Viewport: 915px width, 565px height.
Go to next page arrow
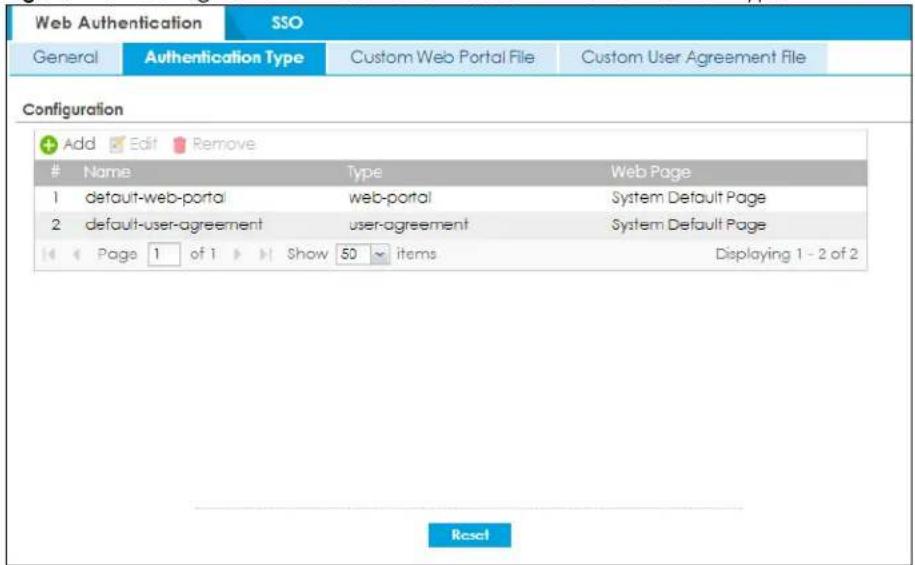237,254
